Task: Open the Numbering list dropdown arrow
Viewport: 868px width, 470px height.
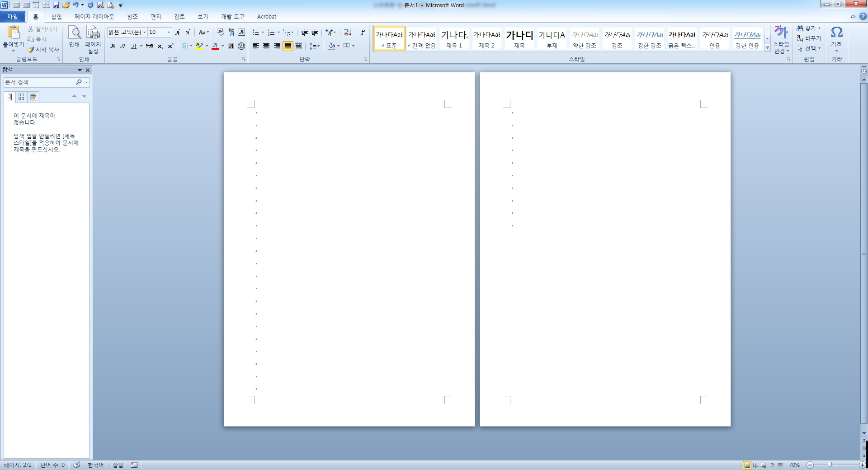Action: coord(278,32)
